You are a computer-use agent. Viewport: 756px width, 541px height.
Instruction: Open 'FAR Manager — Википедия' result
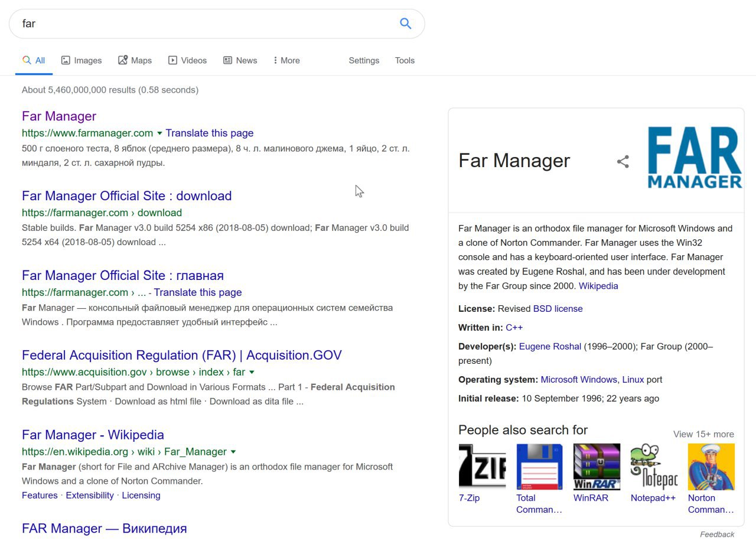click(105, 529)
